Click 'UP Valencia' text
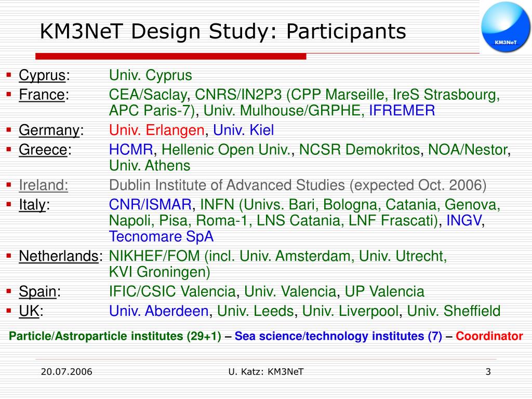 pyautogui.click(x=384, y=291)
